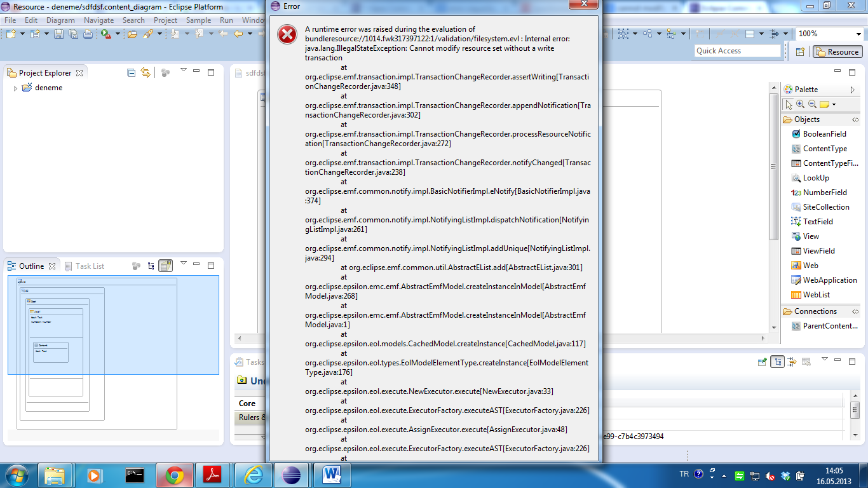Select the palette Note tool
The width and height of the screenshot is (868, 488).
[x=824, y=104]
